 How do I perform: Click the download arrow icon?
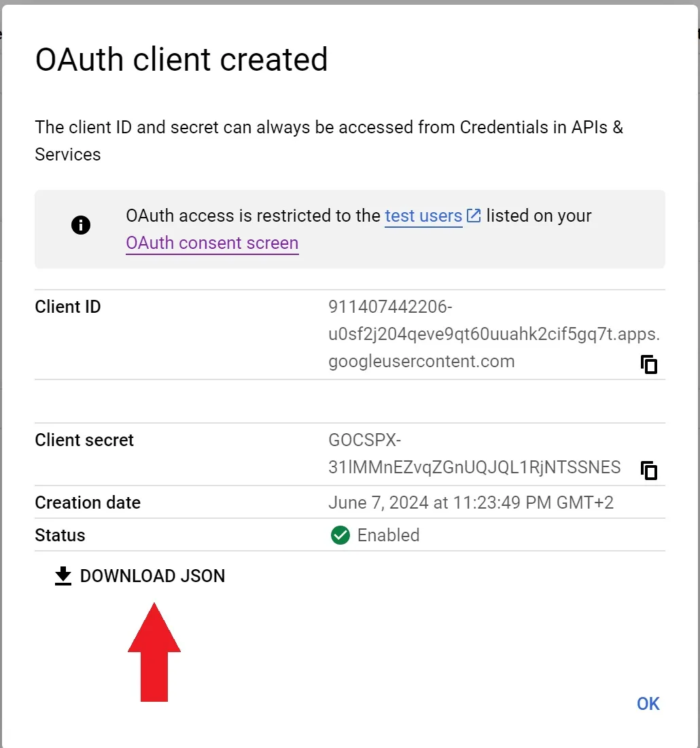(63, 577)
